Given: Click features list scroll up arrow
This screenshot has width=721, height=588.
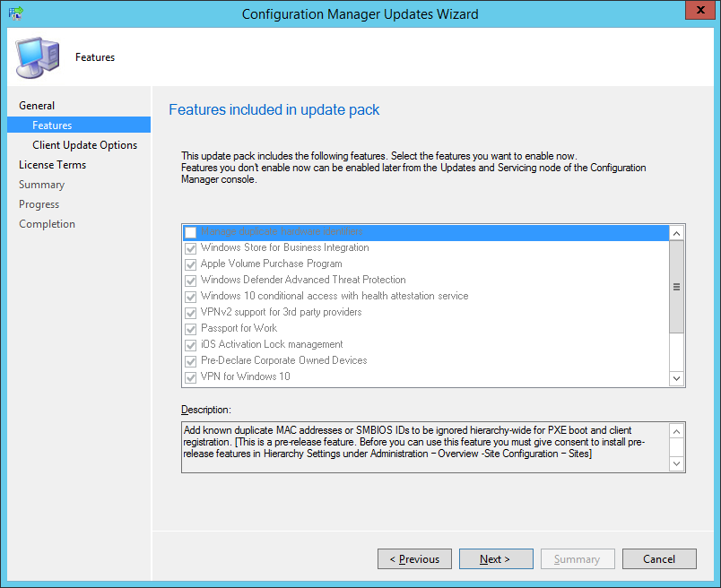Looking at the screenshot, I should 676,234.
